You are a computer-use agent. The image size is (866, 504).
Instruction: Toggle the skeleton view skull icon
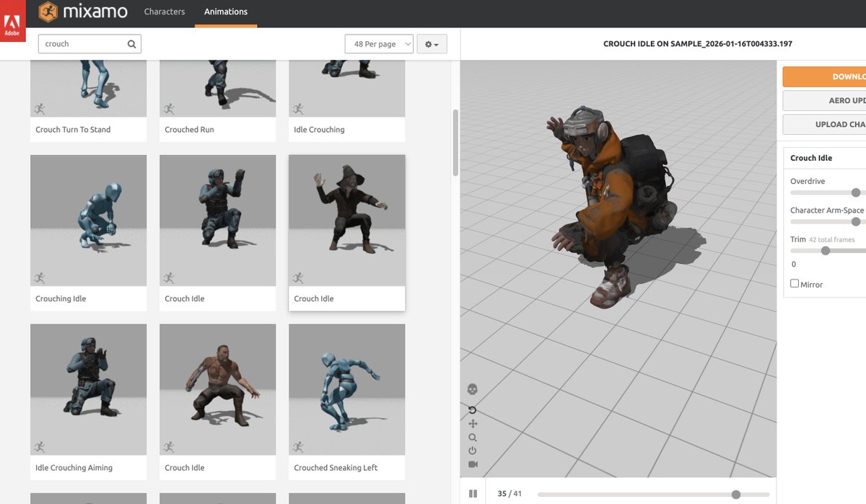[x=473, y=389]
